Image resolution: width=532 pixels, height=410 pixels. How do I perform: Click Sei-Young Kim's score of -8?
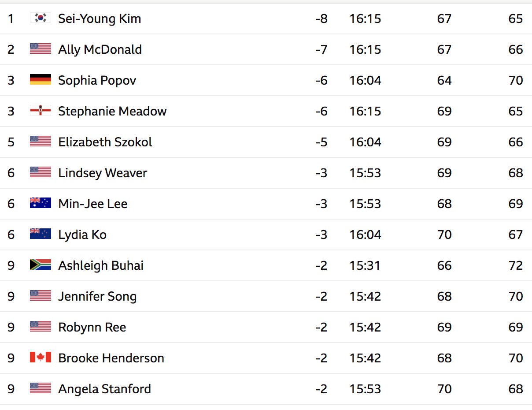pos(321,19)
